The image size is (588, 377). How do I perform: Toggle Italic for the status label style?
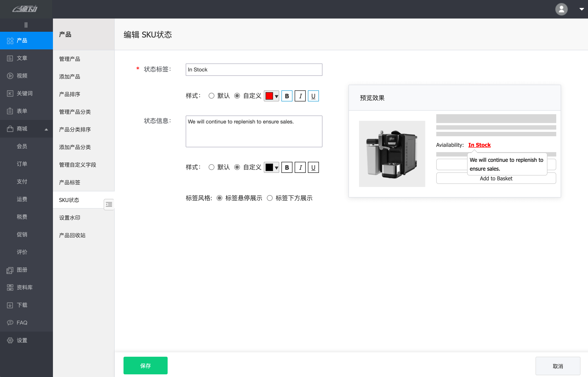click(x=300, y=96)
